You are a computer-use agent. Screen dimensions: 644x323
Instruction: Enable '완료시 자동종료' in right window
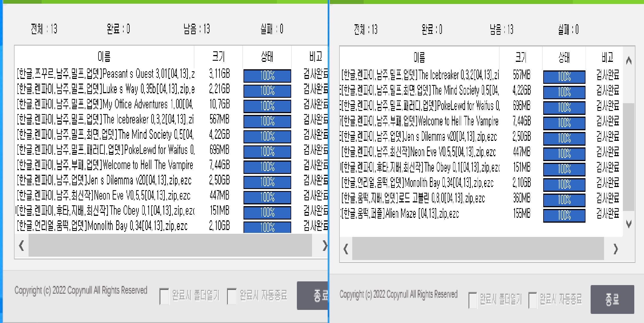533,300
